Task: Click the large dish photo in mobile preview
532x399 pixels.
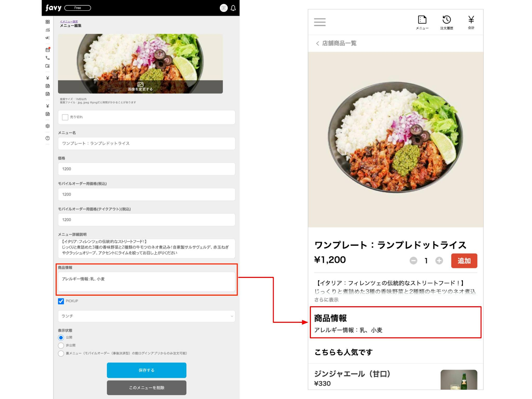Action: [396, 139]
